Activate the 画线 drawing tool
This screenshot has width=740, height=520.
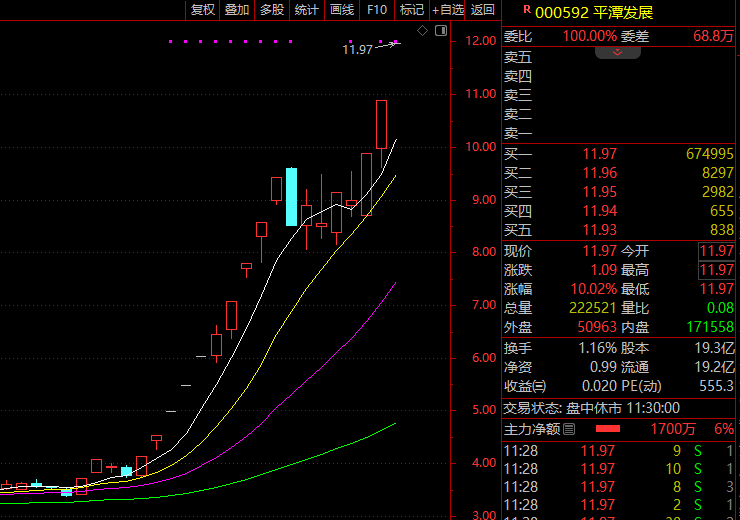click(342, 10)
